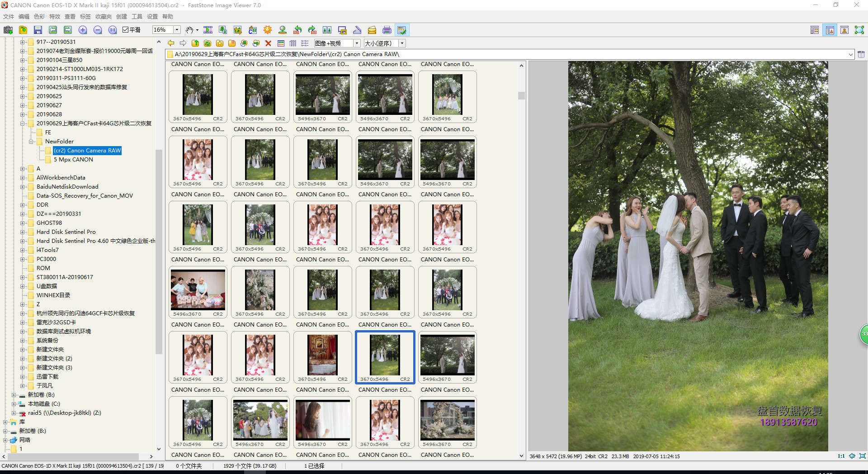Open the 编辑 menu

pyautogui.click(x=24, y=17)
